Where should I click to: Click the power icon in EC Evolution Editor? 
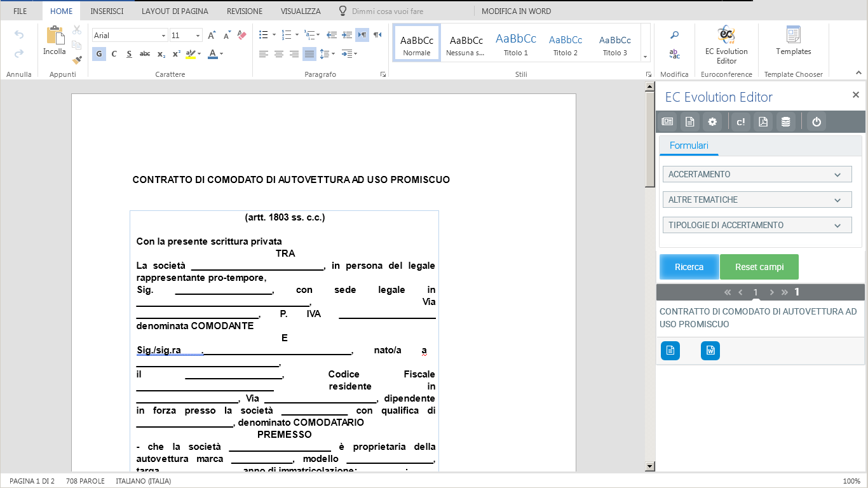pyautogui.click(x=817, y=122)
